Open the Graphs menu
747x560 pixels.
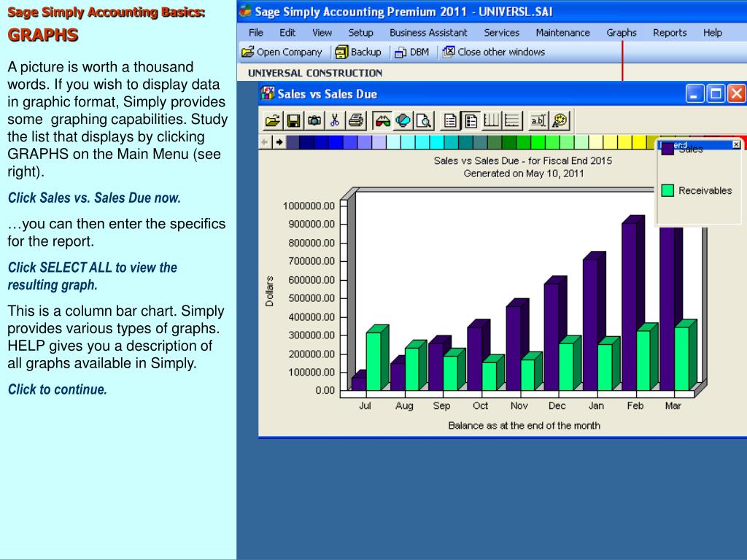click(622, 32)
